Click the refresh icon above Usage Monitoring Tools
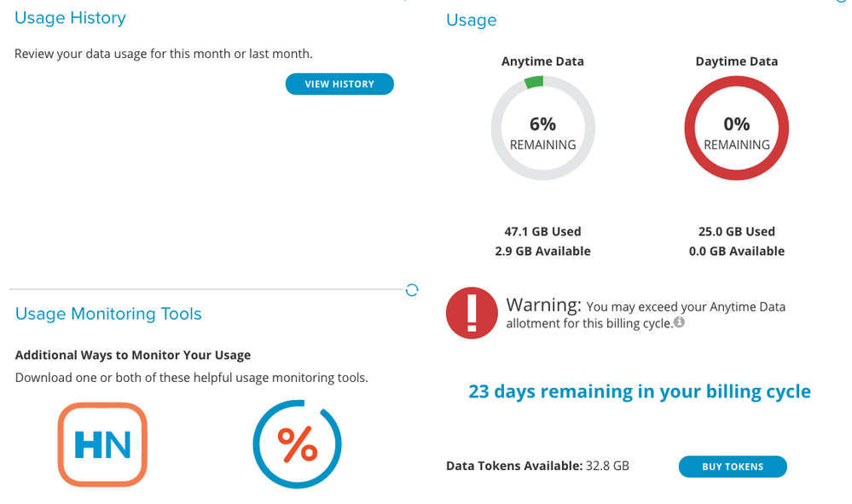The height and width of the screenshot is (504, 852). [412, 290]
